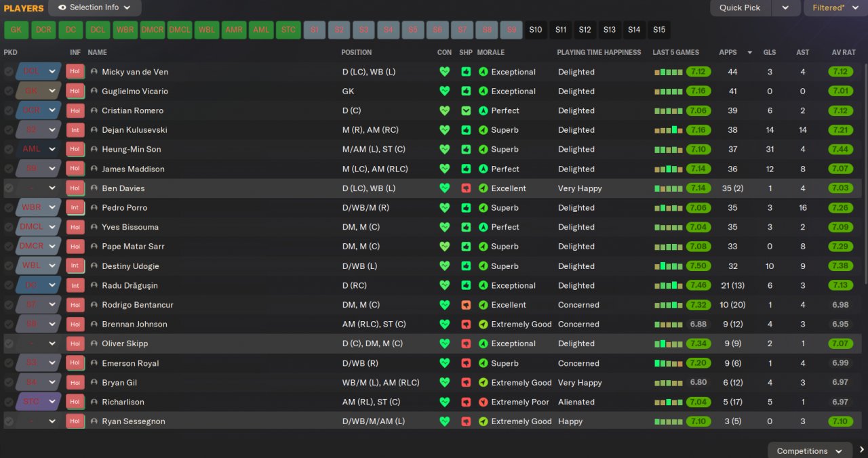Click Hol status icon for Guglielmo Vicario
The width and height of the screenshot is (868, 458).
click(x=75, y=91)
